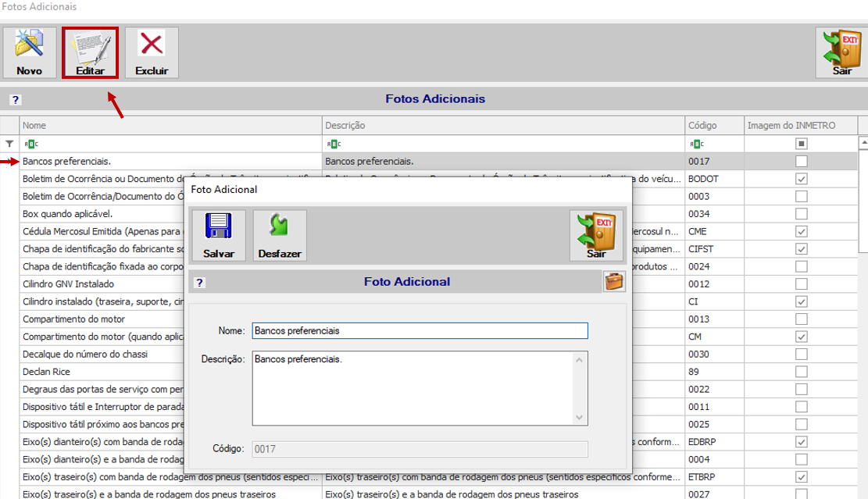The height and width of the screenshot is (499, 868).
Task: Open Descrição column filter condition icon
Action: (x=334, y=144)
